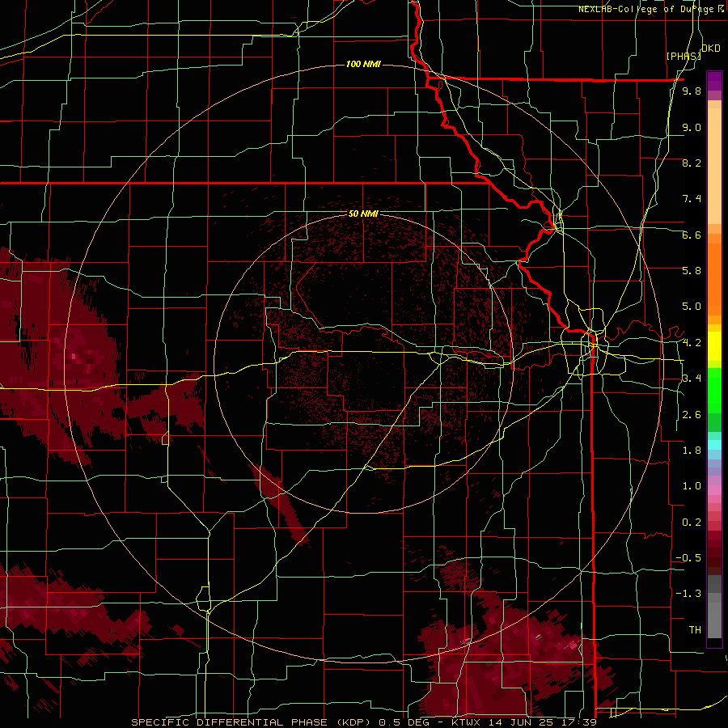Click the 8.2 scale value
Viewport: 728px width, 728px height.
[692, 163]
